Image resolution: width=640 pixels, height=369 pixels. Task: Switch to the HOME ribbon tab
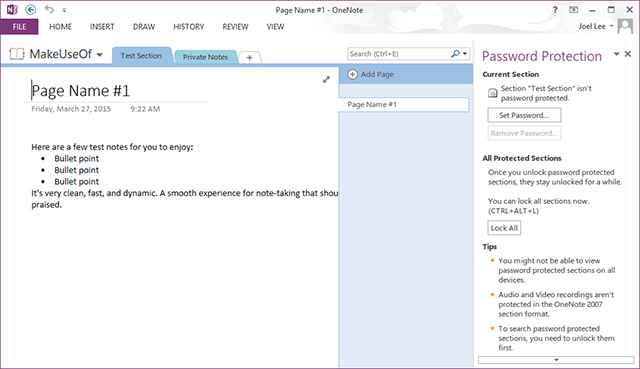point(60,27)
